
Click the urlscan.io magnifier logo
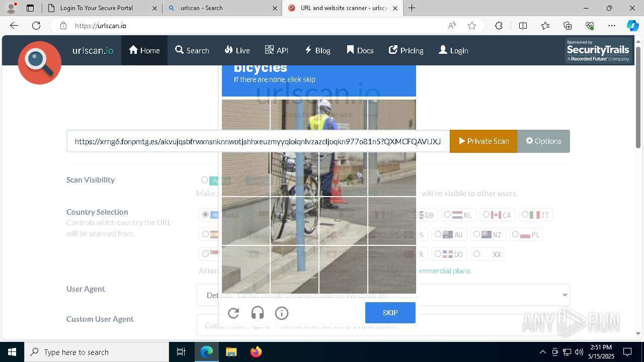40,62
